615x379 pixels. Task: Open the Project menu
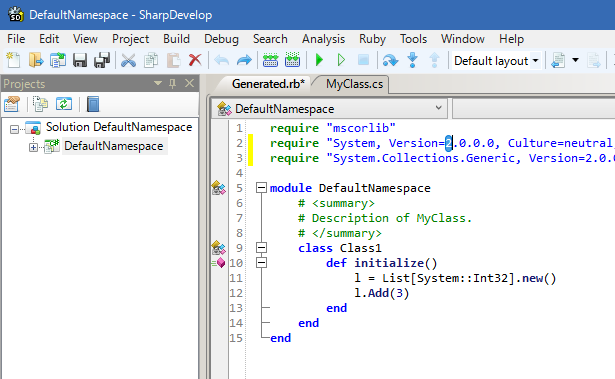pyautogui.click(x=131, y=39)
